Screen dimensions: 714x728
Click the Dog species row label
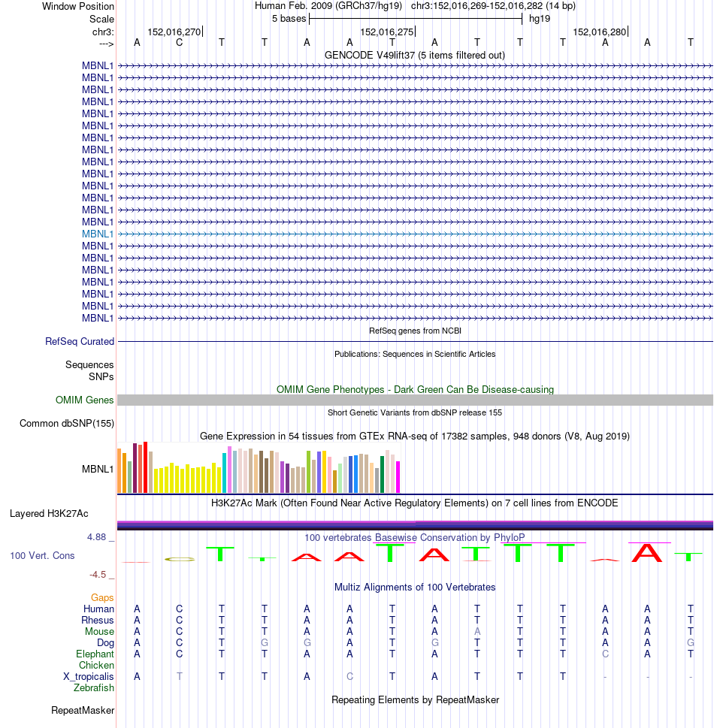tap(105, 642)
